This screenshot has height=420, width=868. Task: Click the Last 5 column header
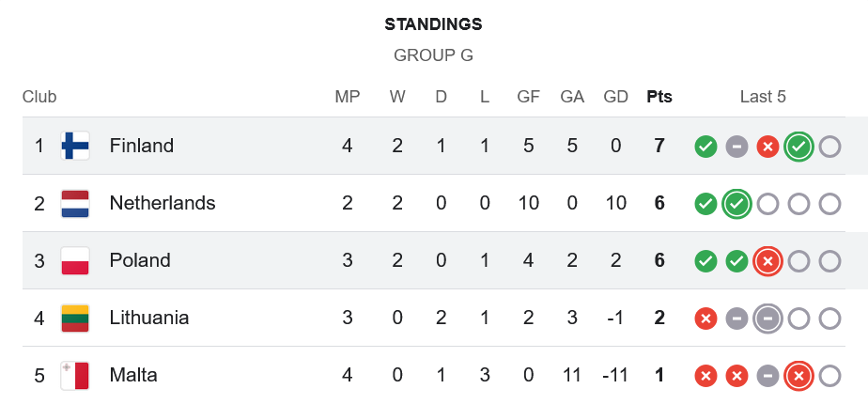[x=763, y=97]
